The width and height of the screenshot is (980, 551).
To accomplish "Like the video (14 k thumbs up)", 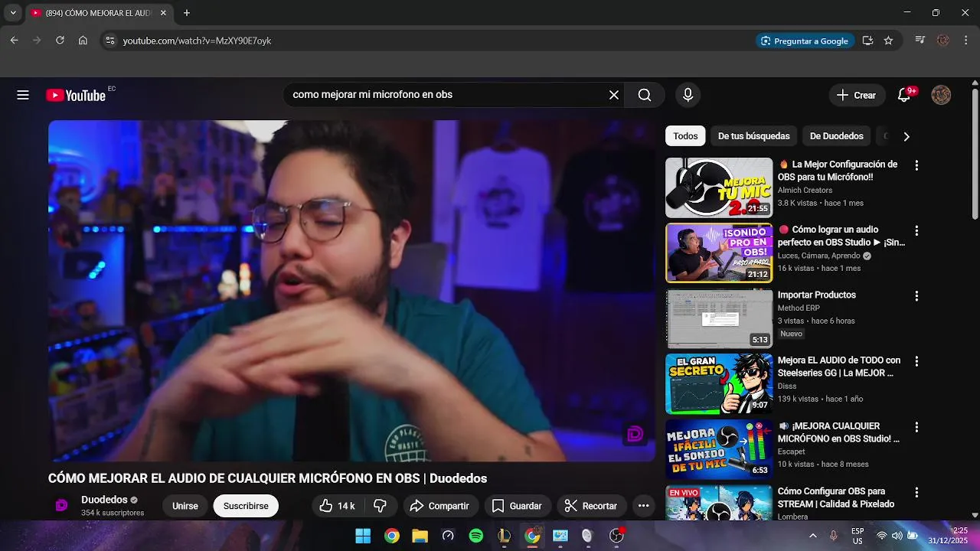I will (337, 506).
